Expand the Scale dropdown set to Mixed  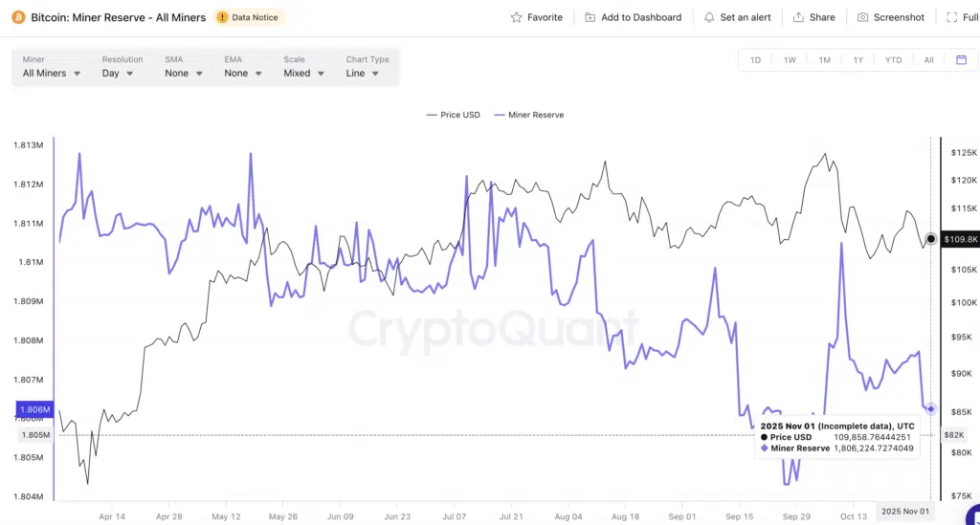[x=303, y=73]
